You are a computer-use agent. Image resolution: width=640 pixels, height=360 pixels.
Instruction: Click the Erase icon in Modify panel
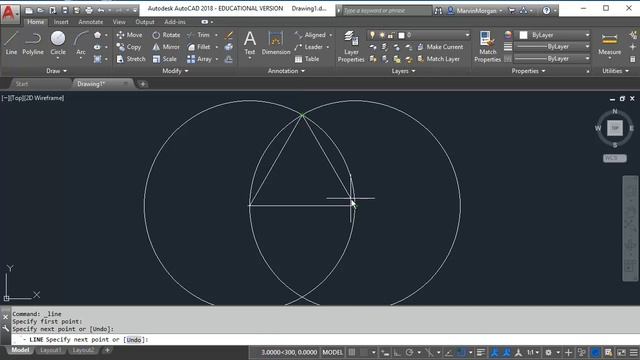click(x=229, y=35)
